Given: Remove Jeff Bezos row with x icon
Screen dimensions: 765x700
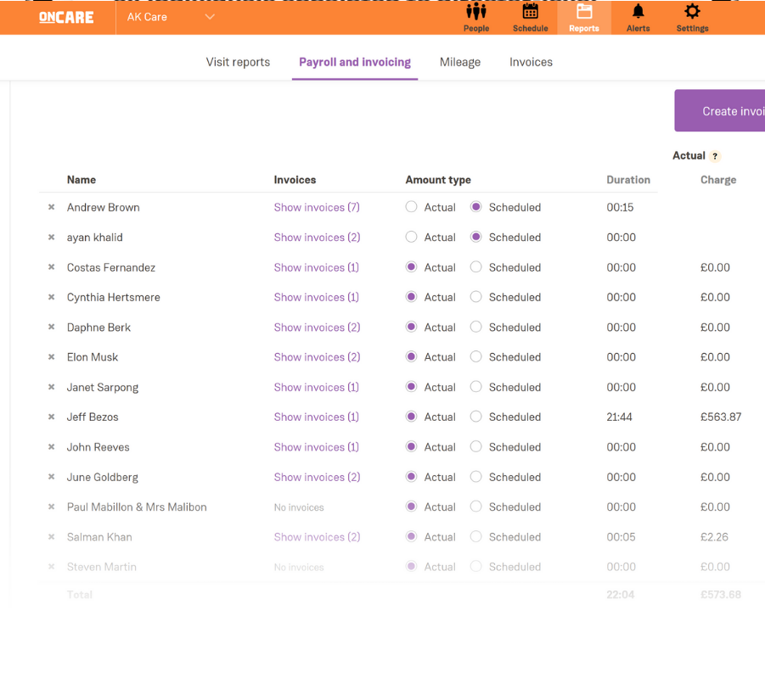Looking at the screenshot, I should tap(51, 417).
